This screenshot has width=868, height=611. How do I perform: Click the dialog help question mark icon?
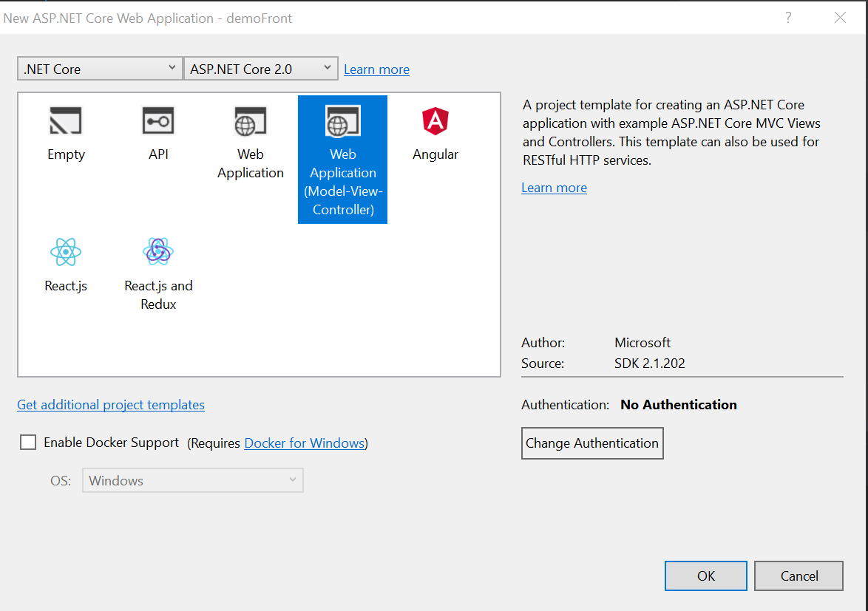(788, 18)
